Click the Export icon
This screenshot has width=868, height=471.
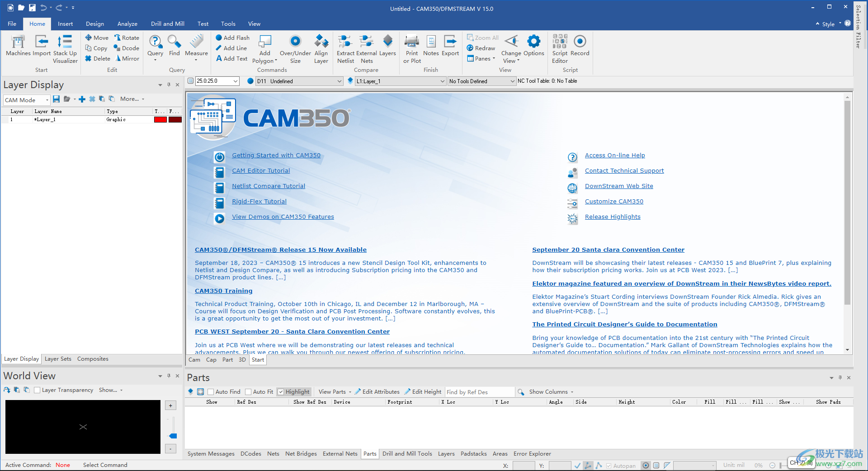(x=450, y=46)
